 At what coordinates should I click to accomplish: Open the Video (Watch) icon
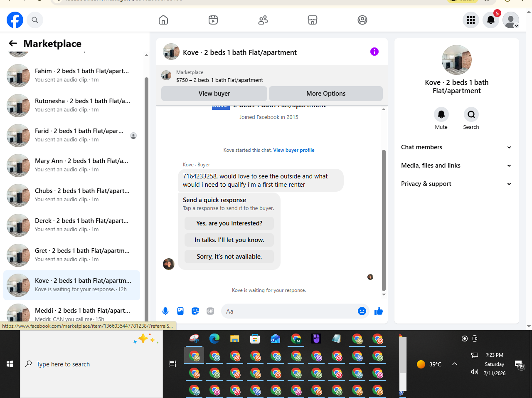(x=213, y=20)
